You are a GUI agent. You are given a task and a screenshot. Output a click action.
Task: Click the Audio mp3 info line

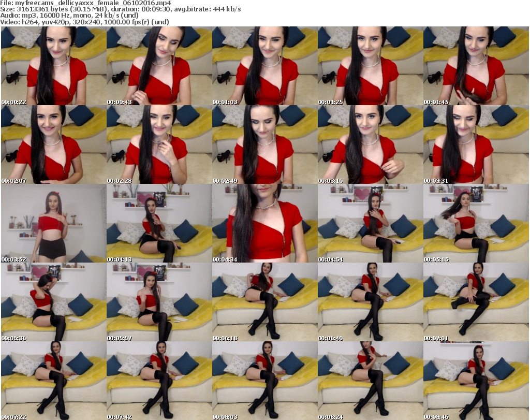pos(69,16)
